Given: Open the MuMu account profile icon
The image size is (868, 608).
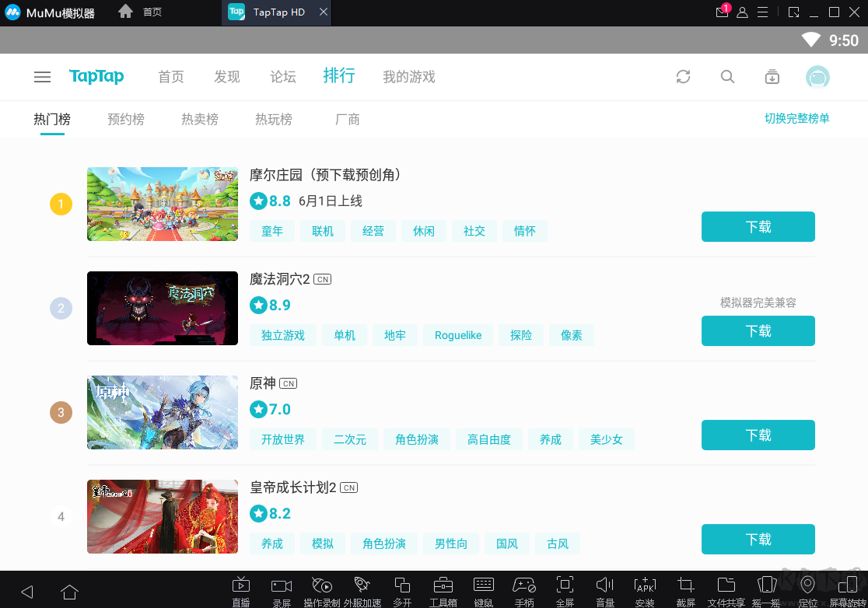Looking at the screenshot, I should point(742,12).
